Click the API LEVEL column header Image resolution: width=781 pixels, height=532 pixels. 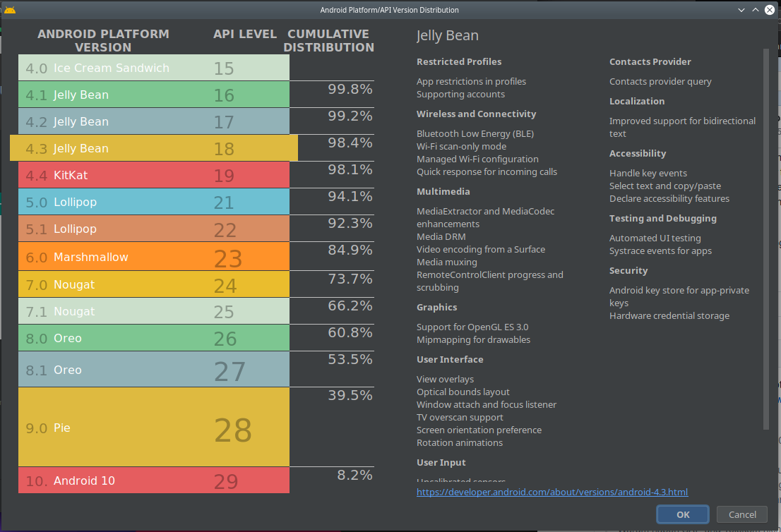point(244,34)
